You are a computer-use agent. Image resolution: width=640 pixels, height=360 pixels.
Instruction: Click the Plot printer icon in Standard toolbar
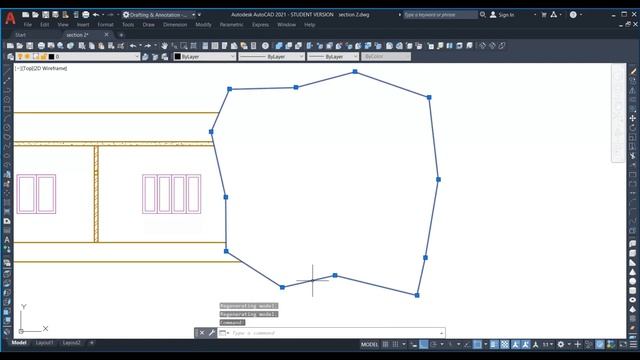(x=41, y=46)
